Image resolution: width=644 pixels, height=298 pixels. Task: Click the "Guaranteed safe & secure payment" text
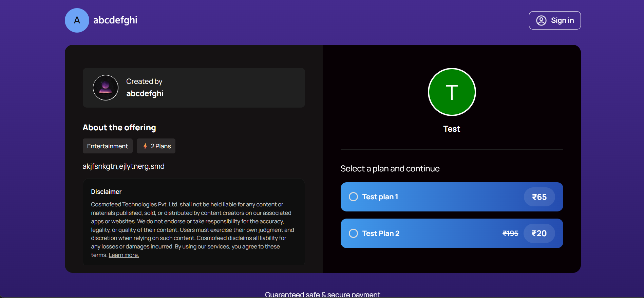322,294
